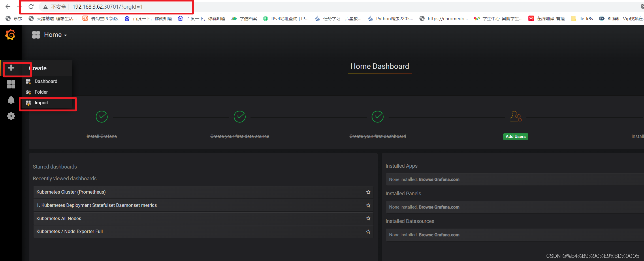644x261 pixels.
Task: Star the Kubernetes Cluster (Prometheus) dashboard
Action: pyautogui.click(x=368, y=192)
